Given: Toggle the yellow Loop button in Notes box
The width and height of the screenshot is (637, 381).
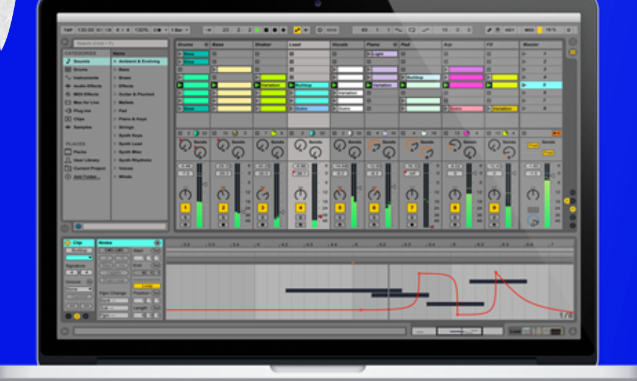Looking at the screenshot, I should [x=146, y=286].
